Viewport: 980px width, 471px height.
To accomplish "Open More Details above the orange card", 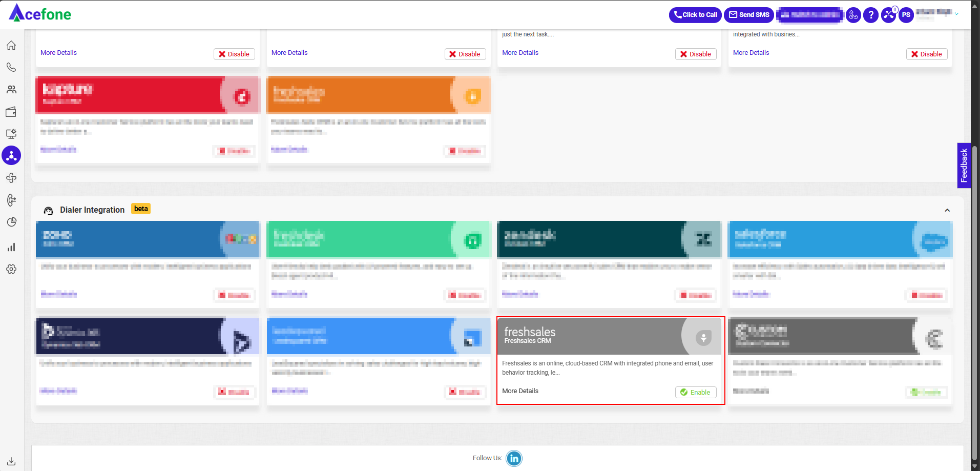I will (x=289, y=53).
